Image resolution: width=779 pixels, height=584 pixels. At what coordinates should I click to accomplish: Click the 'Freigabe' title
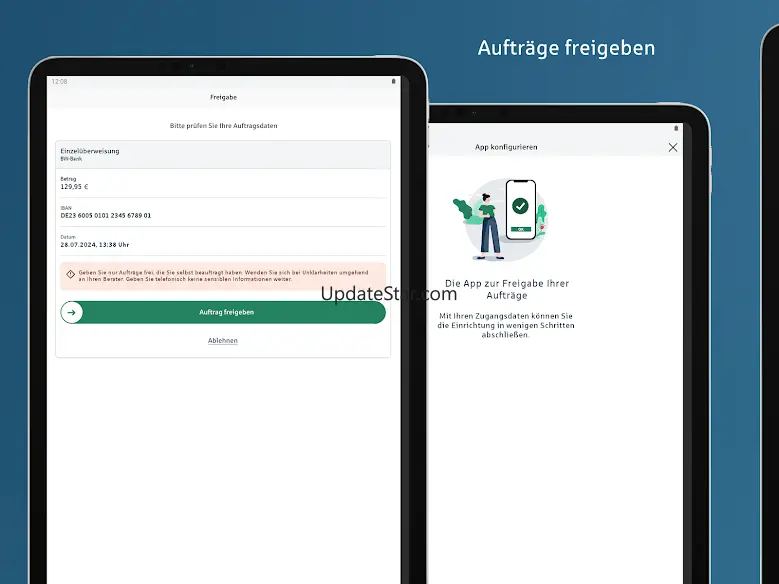224,97
